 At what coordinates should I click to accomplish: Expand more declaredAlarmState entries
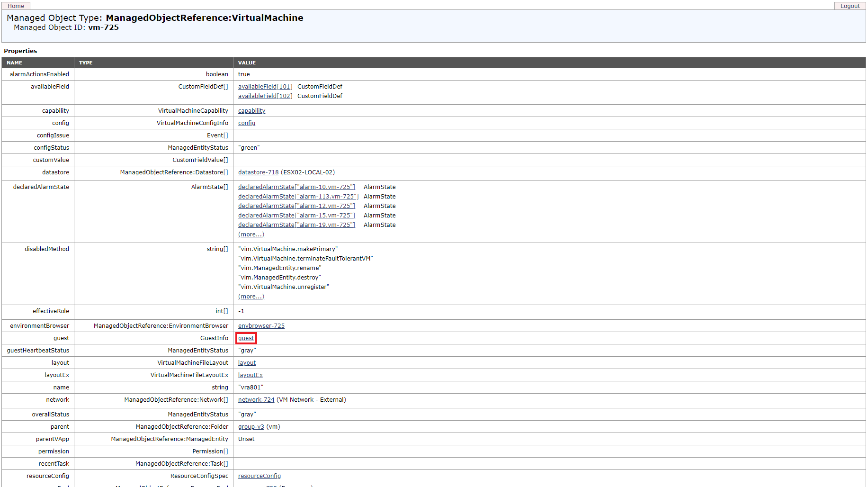(x=251, y=234)
